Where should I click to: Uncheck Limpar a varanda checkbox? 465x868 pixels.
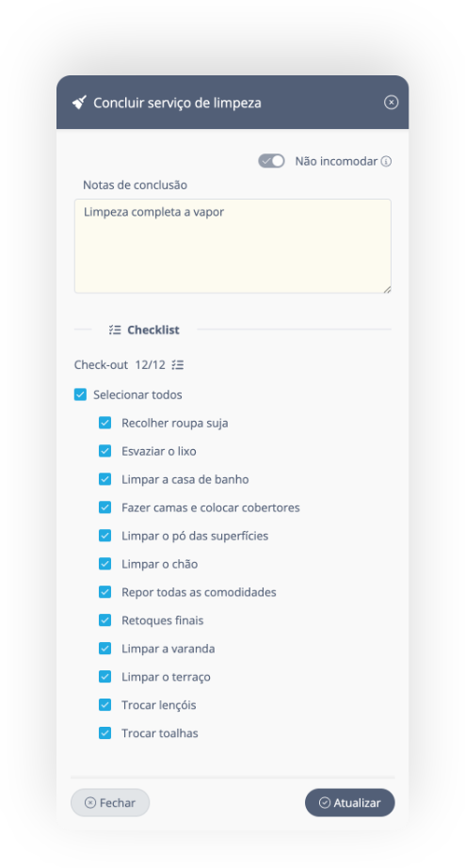pyautogui.click(x=104, y=649)
